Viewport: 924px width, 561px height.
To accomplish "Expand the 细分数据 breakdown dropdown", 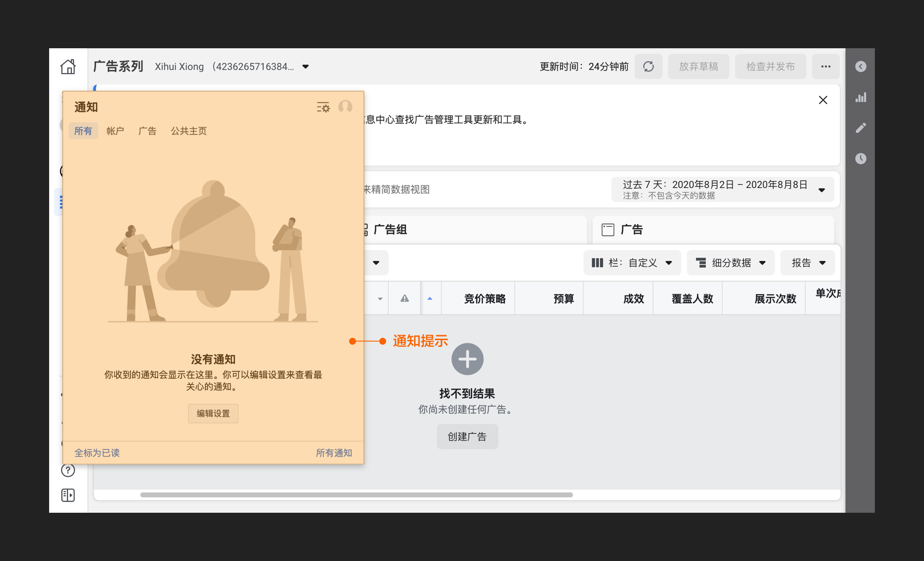I will tap(730, 263).
